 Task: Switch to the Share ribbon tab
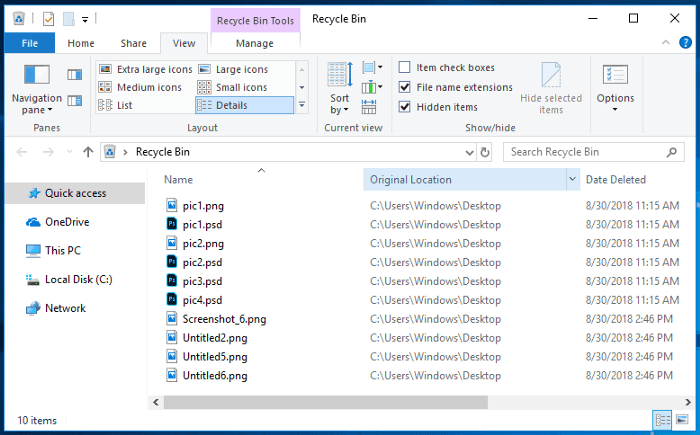[x=133, y=43]
